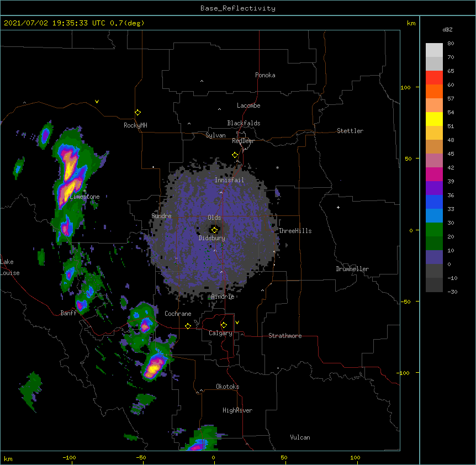Viewport: 476px width, 465px height.
Task: Click the HighRiver label
Action: (x=237, y=410)
